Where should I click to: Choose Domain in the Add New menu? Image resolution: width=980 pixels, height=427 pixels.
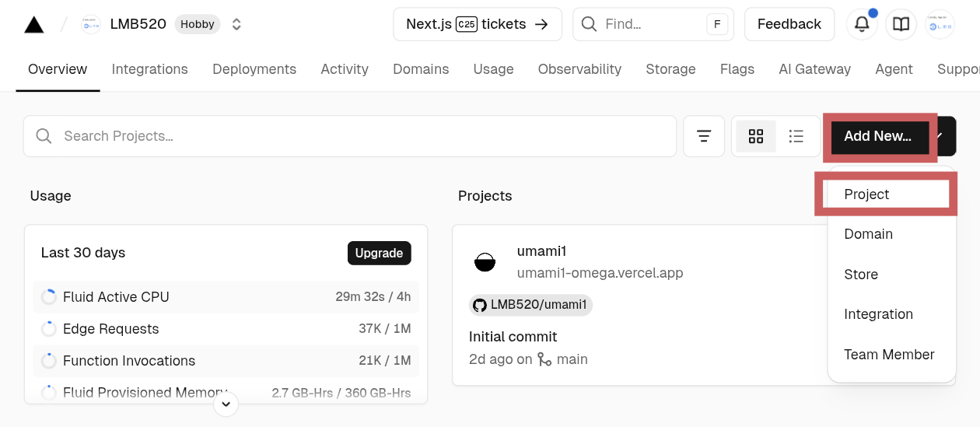click(868, 234)
